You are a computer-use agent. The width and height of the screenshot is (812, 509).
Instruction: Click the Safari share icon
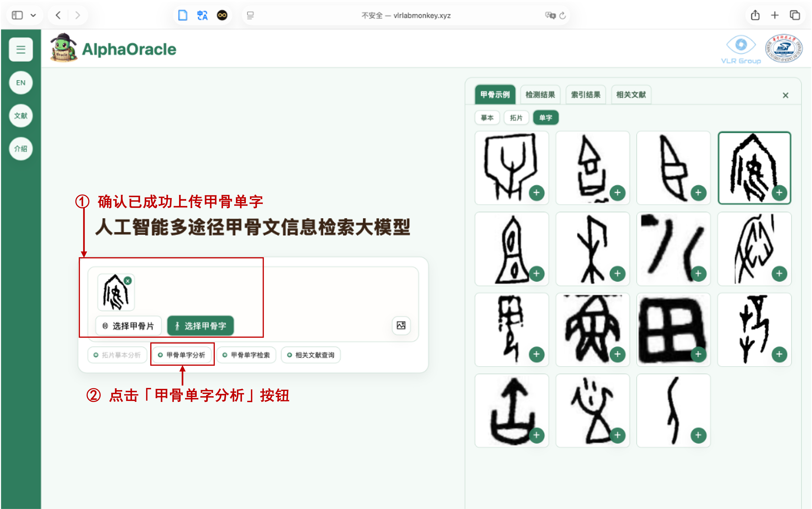[756, 15]
